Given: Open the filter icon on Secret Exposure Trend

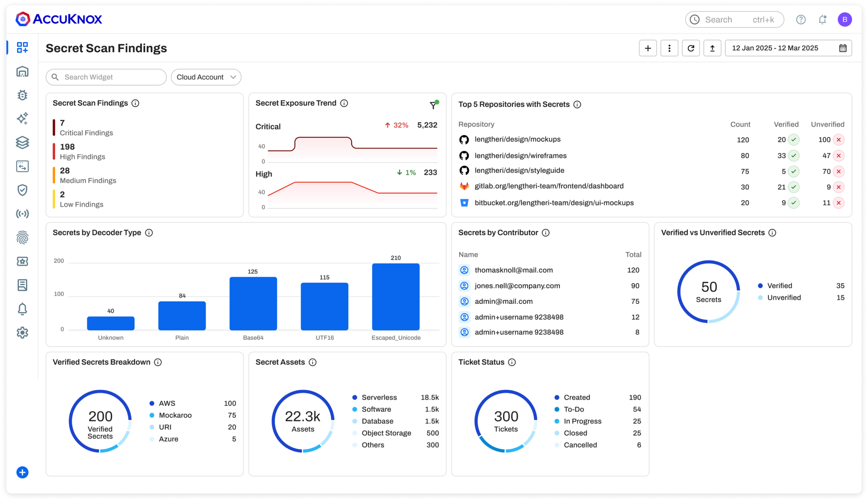Looking at the screenshot, I should (x=433, y=105).
